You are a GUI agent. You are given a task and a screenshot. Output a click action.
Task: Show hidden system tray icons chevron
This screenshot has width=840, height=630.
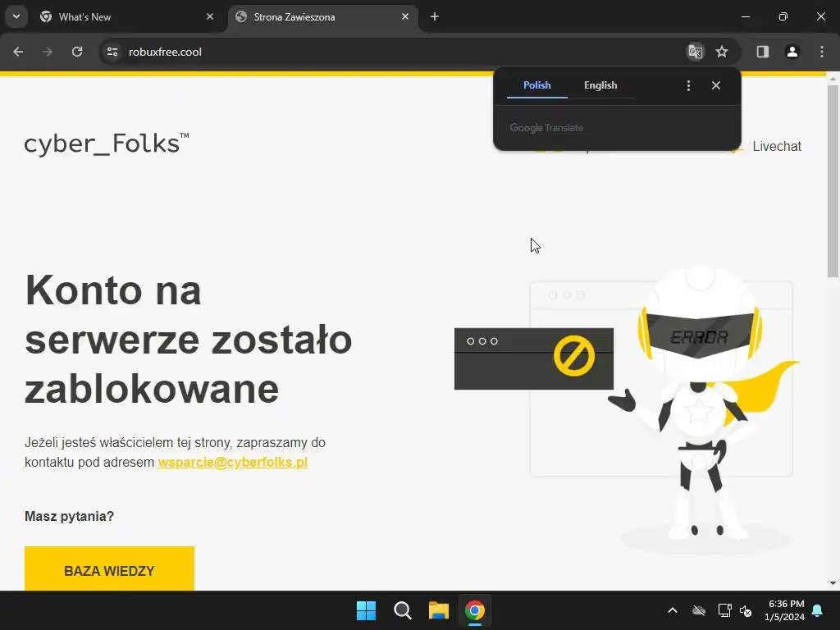(673, 610)
